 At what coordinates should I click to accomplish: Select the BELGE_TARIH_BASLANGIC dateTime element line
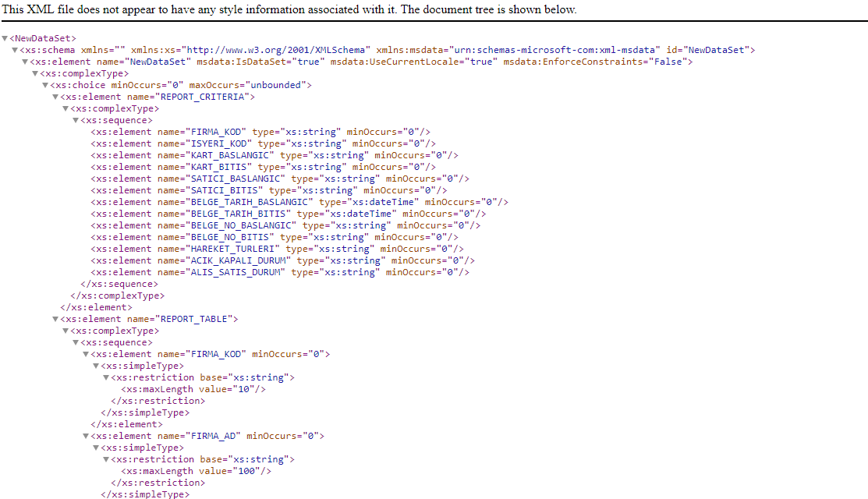[x=299, y=202]
